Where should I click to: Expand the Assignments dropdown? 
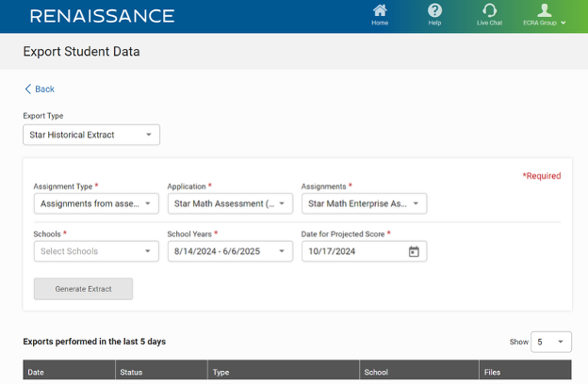click(364, 203)
